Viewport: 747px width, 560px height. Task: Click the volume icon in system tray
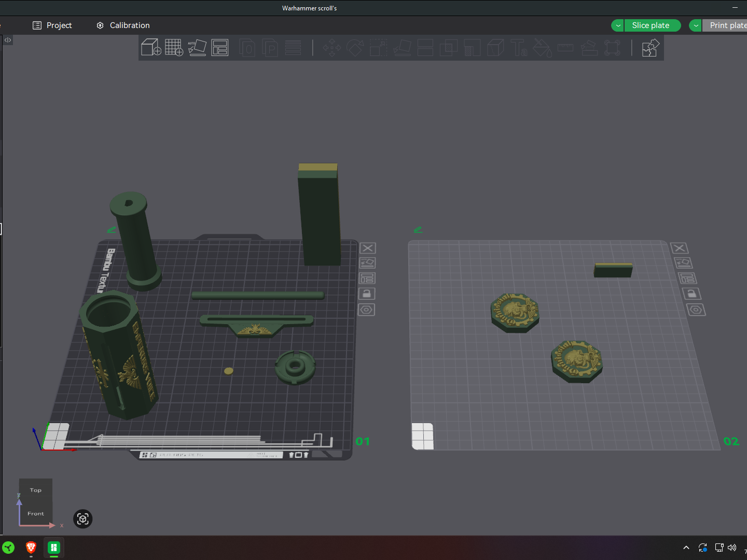coord(732,548)
